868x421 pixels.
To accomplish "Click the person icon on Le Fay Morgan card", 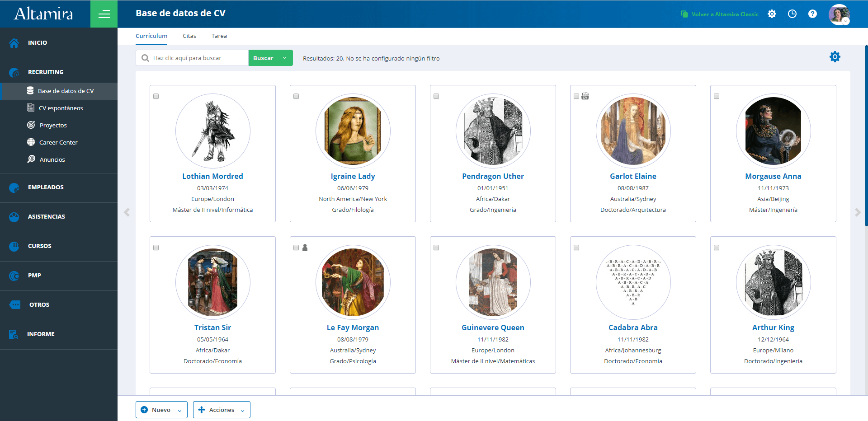I will [305, 248].
